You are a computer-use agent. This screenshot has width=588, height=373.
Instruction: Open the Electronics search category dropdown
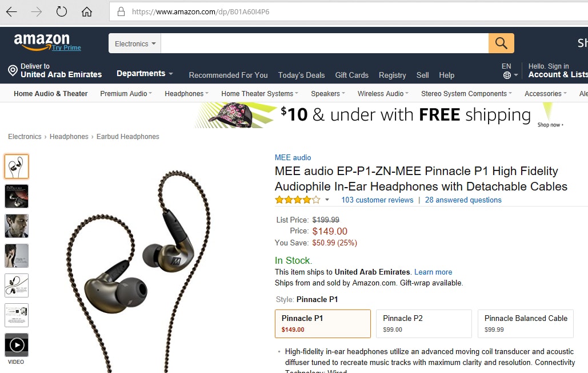coord(135,43)
